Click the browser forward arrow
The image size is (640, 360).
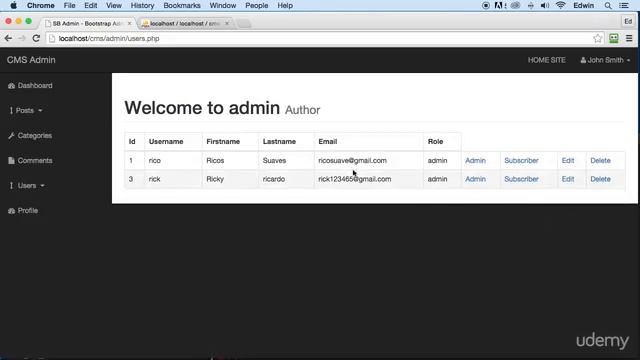point(22,38)
